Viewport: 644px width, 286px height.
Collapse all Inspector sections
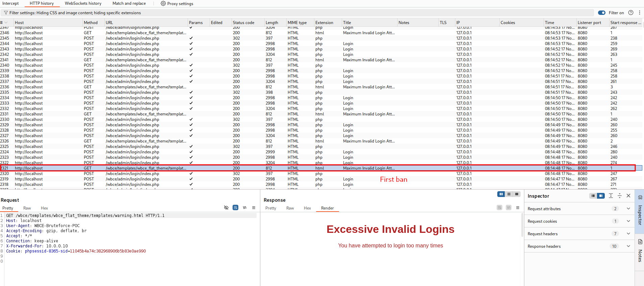620,196
